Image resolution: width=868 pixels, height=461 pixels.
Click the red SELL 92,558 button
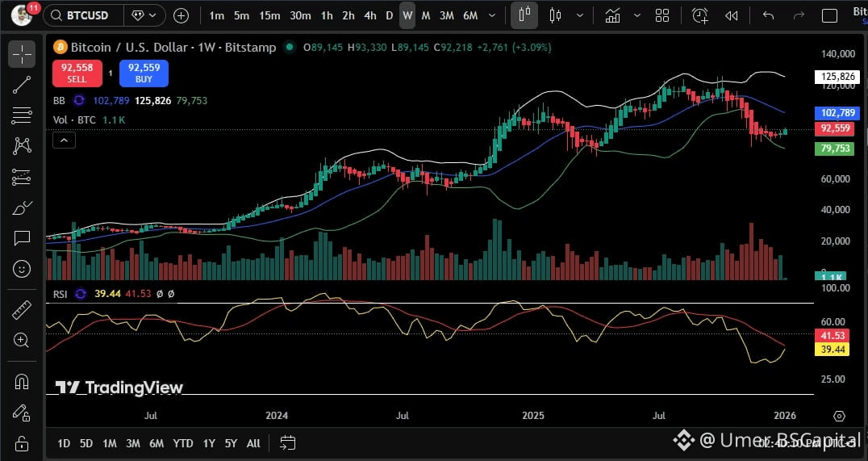[x=77, y=74]
